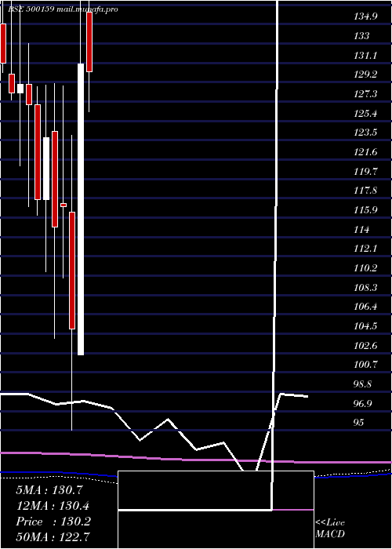
Task: Click the 123.5 price axis label
Action: pyautogui.click(x=365, y=133)
